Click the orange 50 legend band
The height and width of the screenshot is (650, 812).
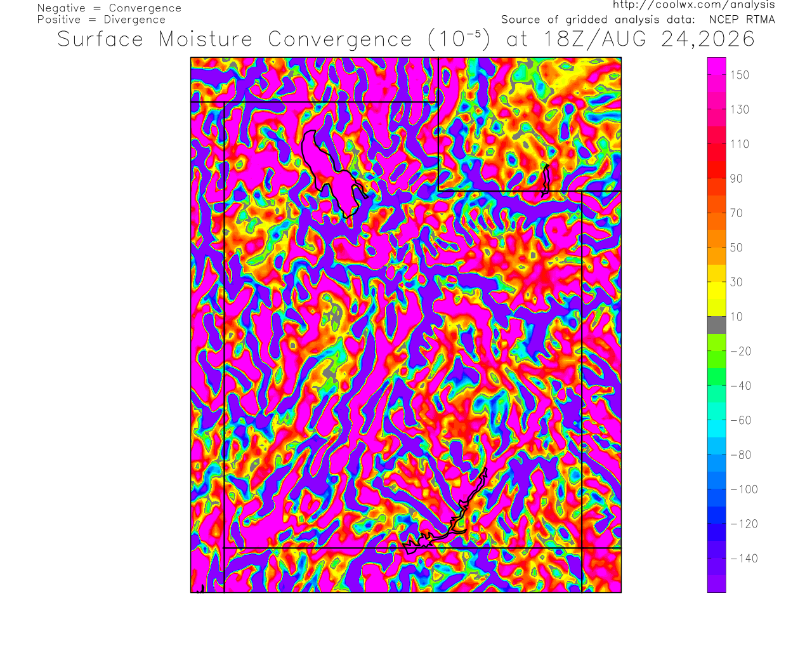(x=717, y=248)
